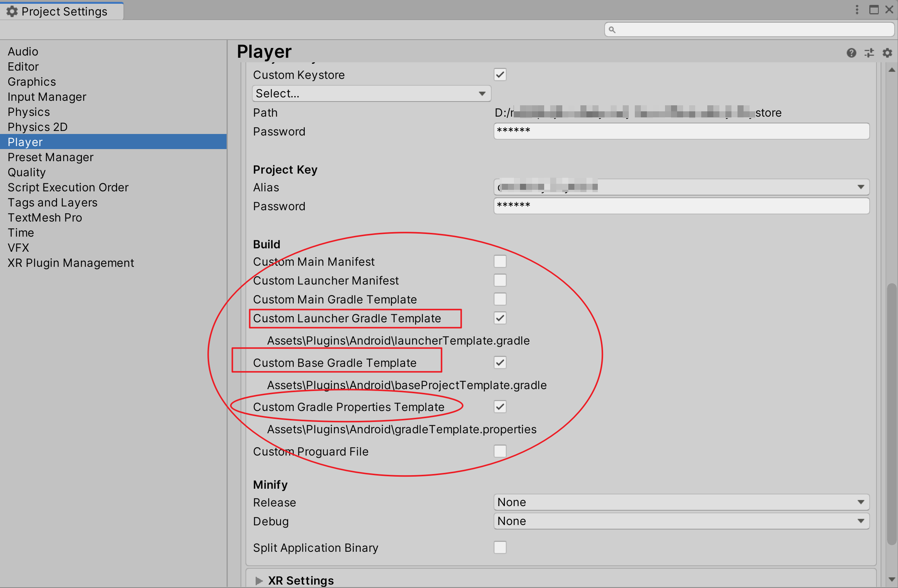
Task: Open the Player settings help documentation icon
Action: tap(851, 53)
